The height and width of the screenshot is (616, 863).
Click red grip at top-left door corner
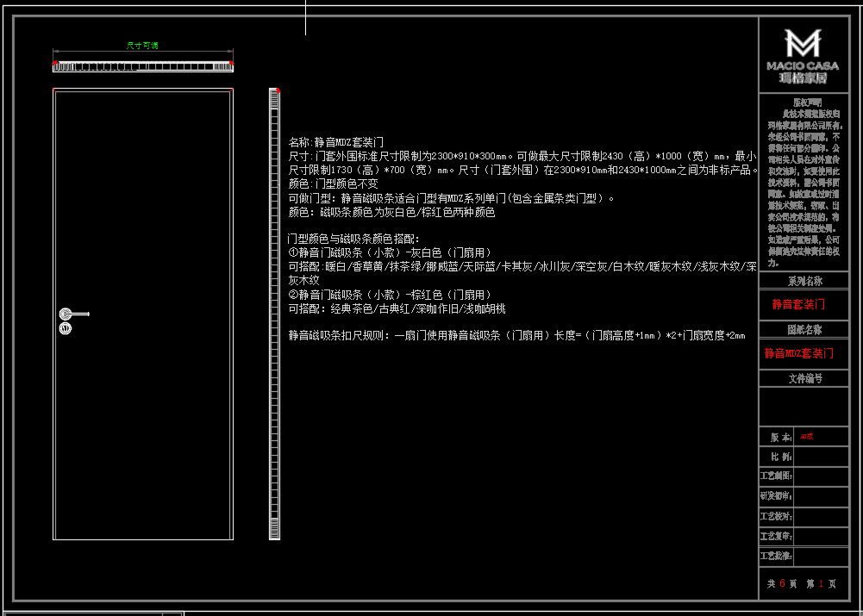pos(54,91)
